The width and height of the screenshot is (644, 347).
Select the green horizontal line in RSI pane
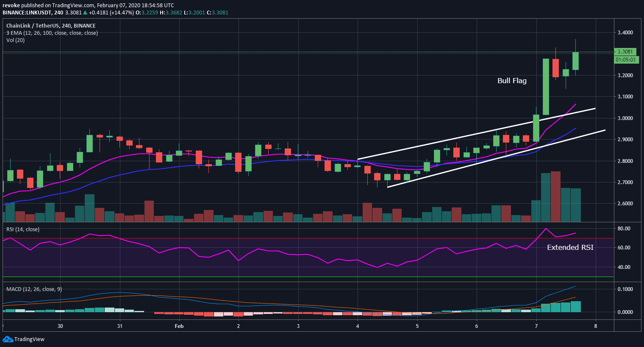[297, 277]
